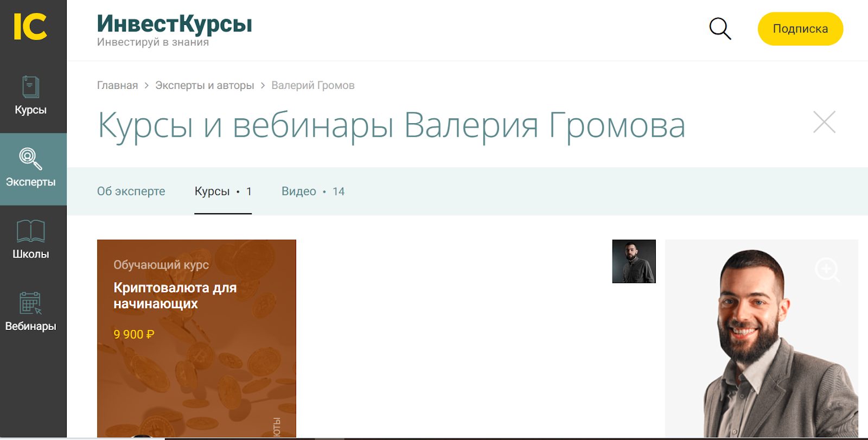Viewport: 868px width, 440px height.
Task: Open the search magnifier icon
Action: (720, 28)
